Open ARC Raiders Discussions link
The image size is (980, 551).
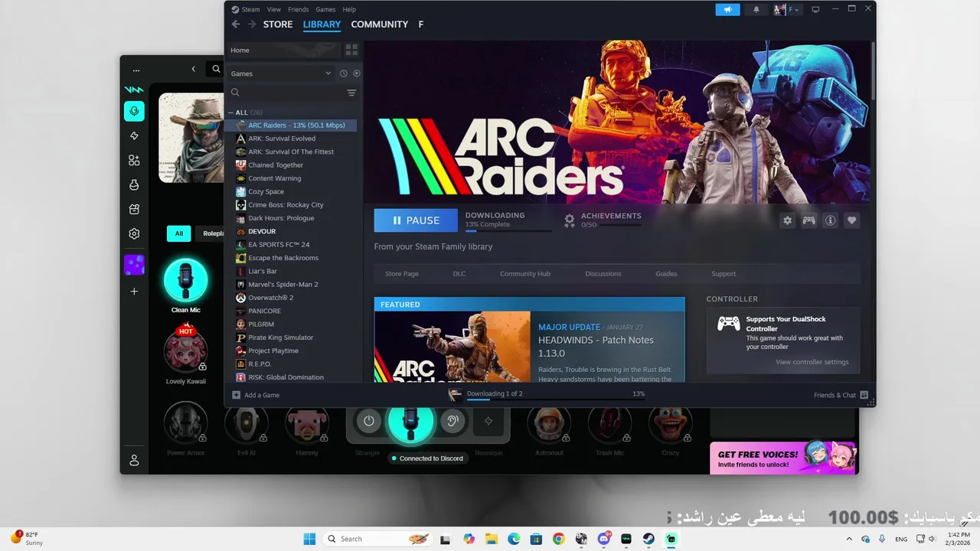point(603,273)
